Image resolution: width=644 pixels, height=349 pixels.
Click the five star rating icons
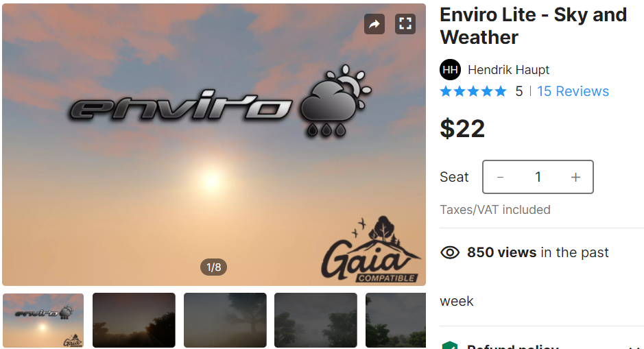[x=473, y=91]
